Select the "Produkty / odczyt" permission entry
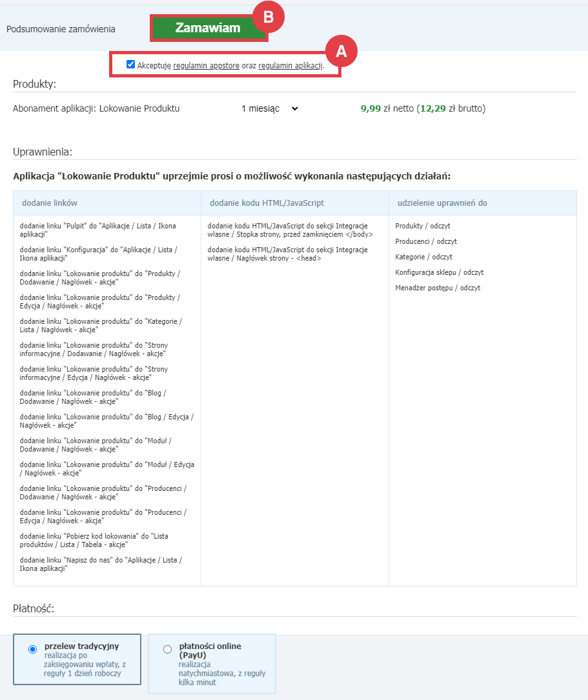Viewport: 588px width, 700px height. click(x=423, y=226)
